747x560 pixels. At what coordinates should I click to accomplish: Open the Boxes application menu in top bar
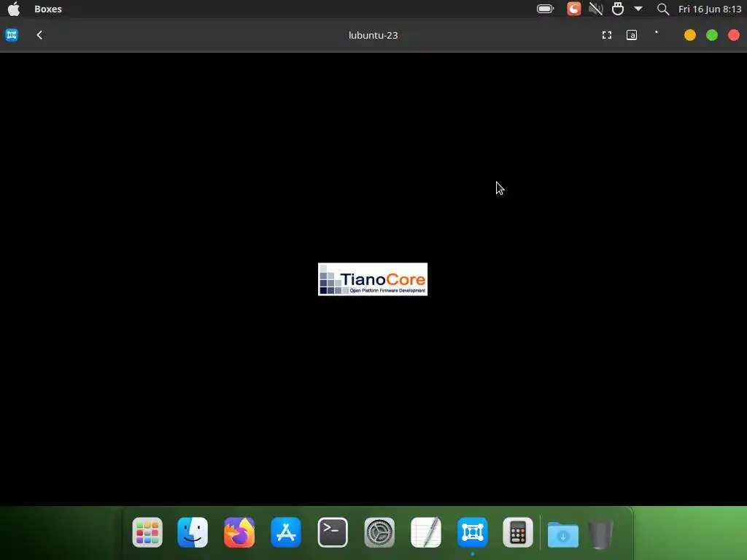48,9
